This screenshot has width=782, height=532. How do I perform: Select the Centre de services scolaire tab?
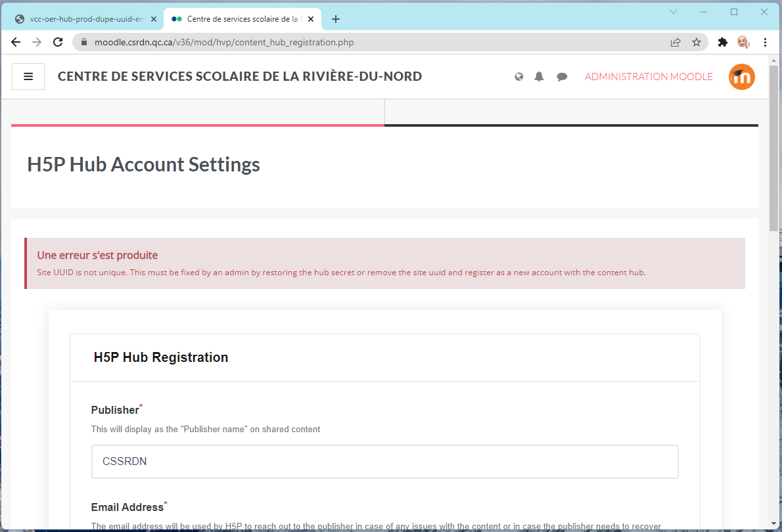coord(242,19)
